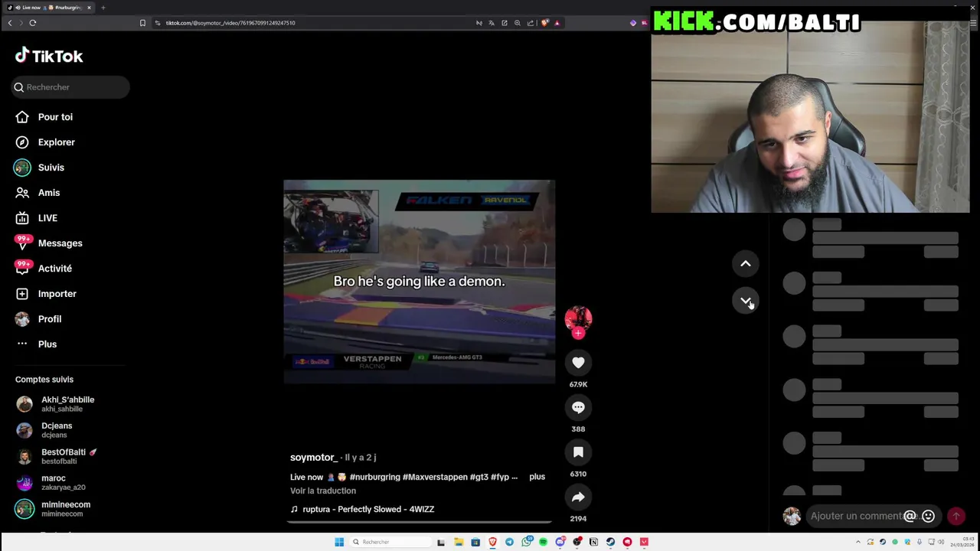Click the #Maxverstappen hashtag

[435, 477]
